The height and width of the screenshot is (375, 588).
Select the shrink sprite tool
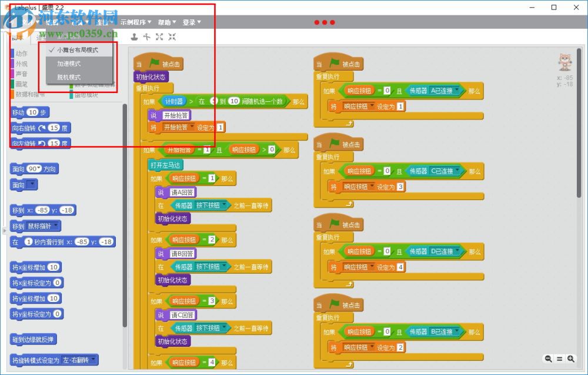172,36
